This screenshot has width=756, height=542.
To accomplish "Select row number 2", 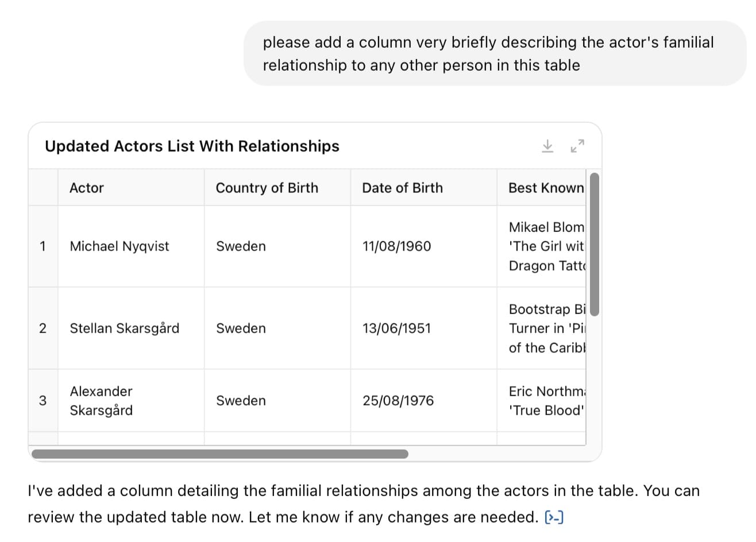I will point(43,328).
